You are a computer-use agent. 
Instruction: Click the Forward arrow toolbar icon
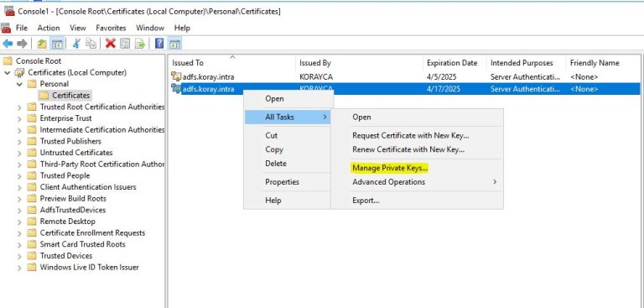pyautogui.click(x=22, y=44)
